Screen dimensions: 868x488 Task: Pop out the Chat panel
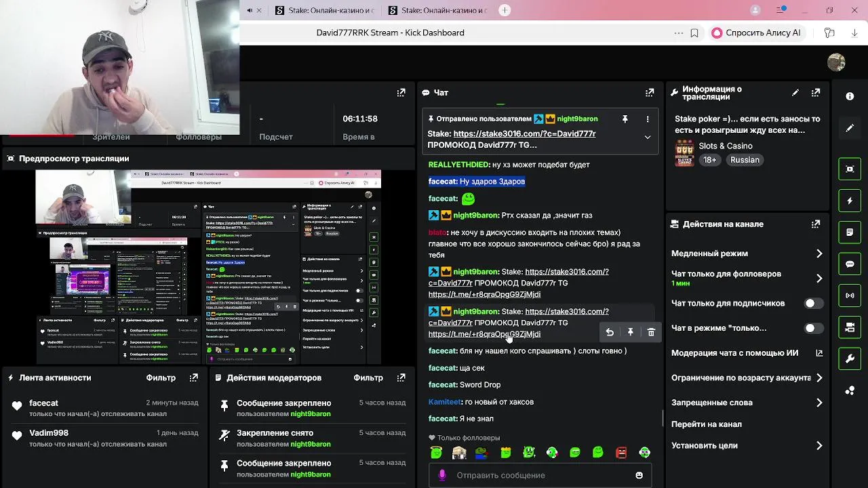tap(650, 93)
